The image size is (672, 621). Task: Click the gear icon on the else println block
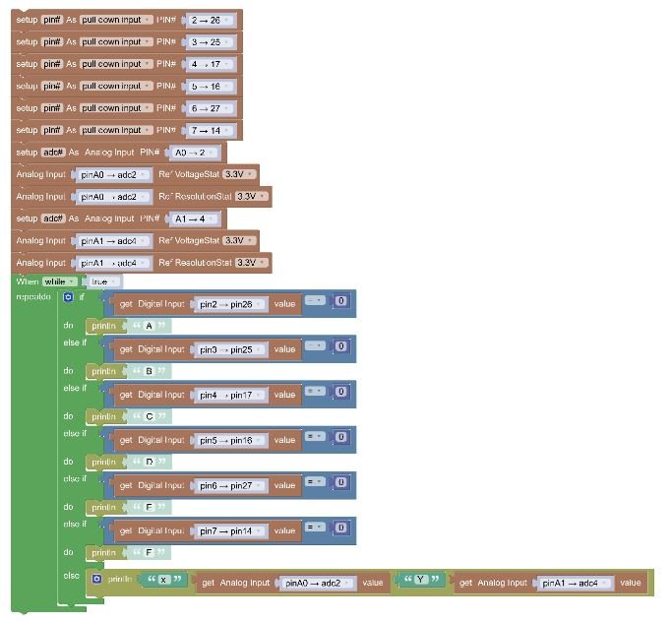point(96,581)
